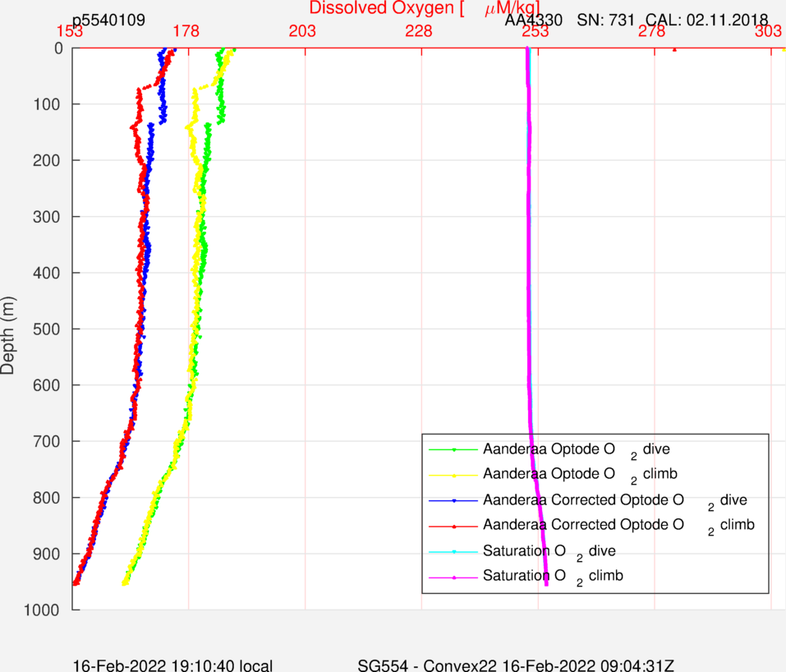Click the x-axis tick label 228
The width and height of the screenshot is (786, 672).
pyautogui.click(x=419, y=31)
